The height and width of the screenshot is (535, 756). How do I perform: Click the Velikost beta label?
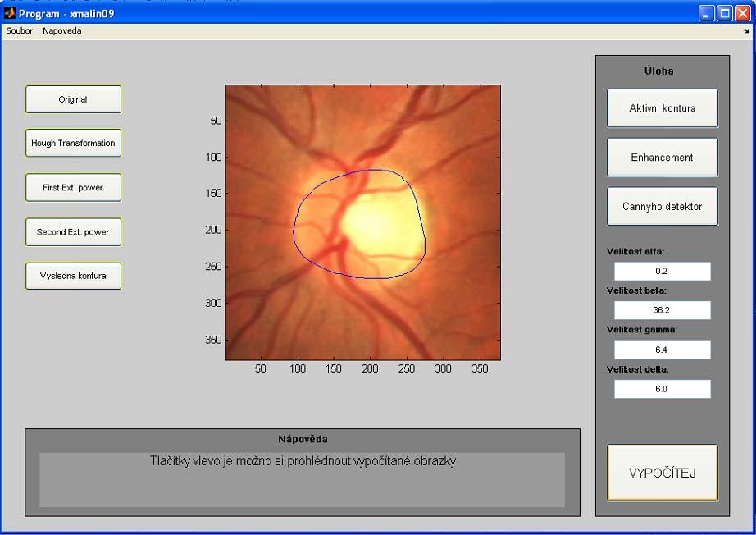pyautogui.click(x=636, y=290)
